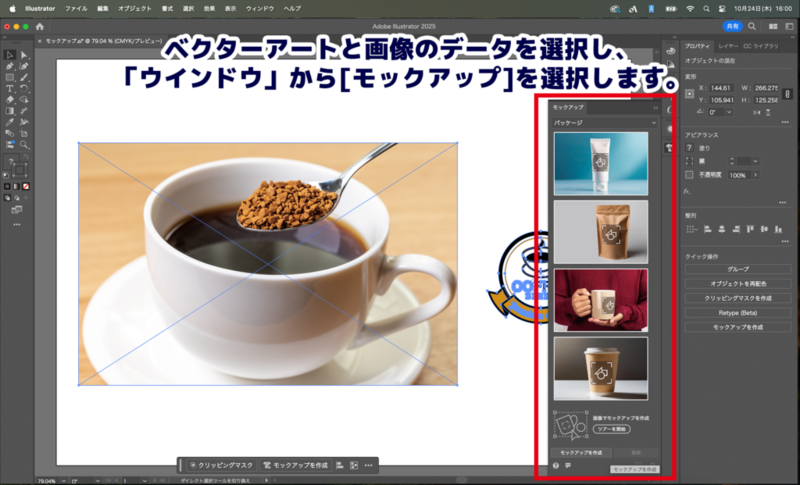Select the Selection tool (black arrow)
Viewport: 800px width, 485px height.
tap(9, 55)
